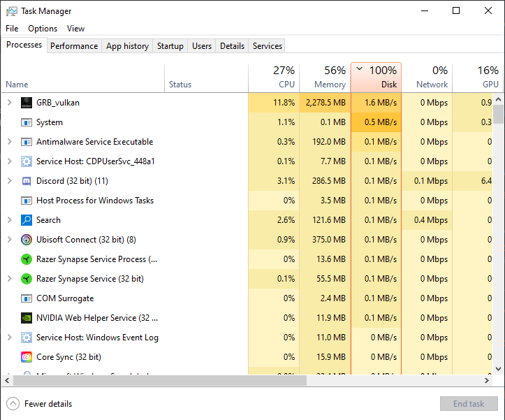Click the NVIDIA Web Helper Service icon

[27, 318]
